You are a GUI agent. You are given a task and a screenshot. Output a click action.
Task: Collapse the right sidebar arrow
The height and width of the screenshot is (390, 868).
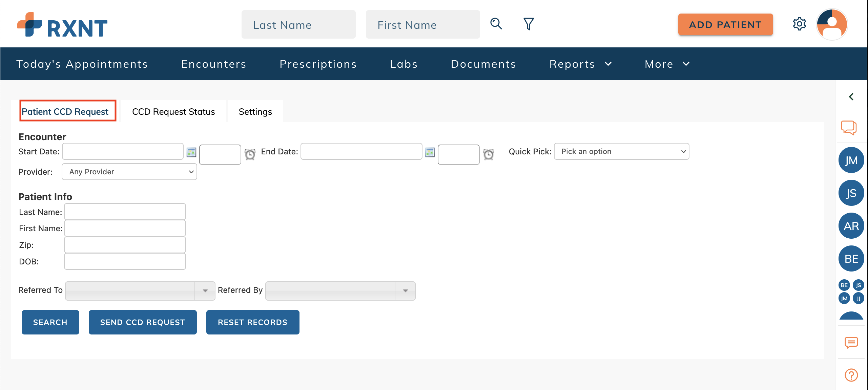851,97
